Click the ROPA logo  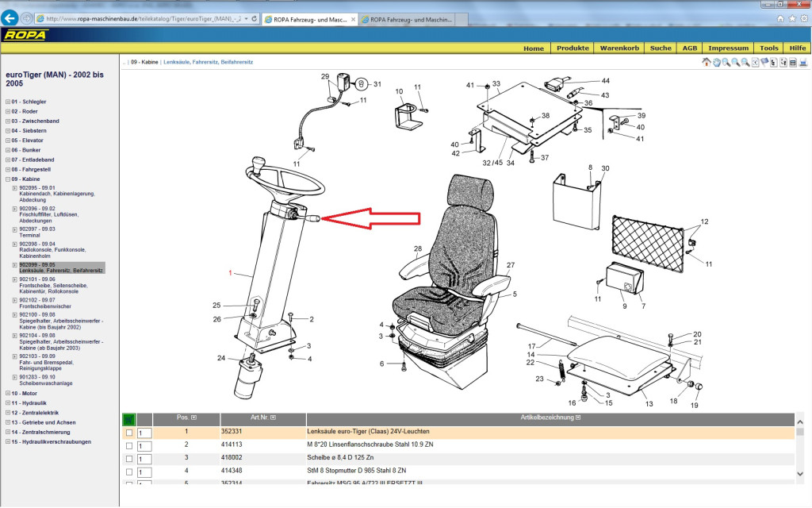point(25,35)
